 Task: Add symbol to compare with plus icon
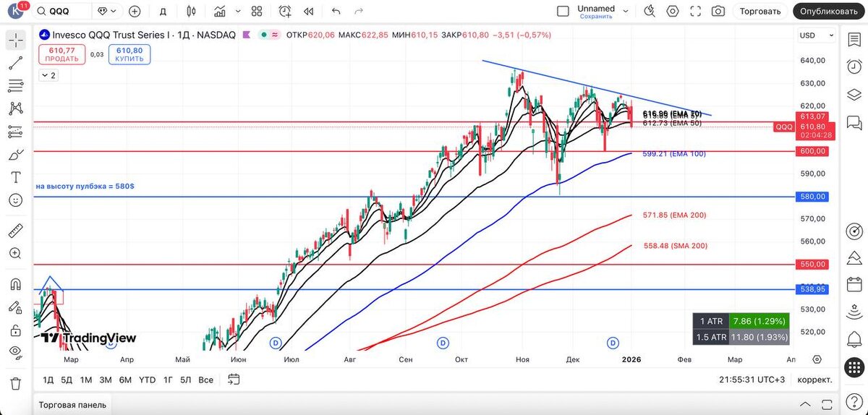[135, 11]
